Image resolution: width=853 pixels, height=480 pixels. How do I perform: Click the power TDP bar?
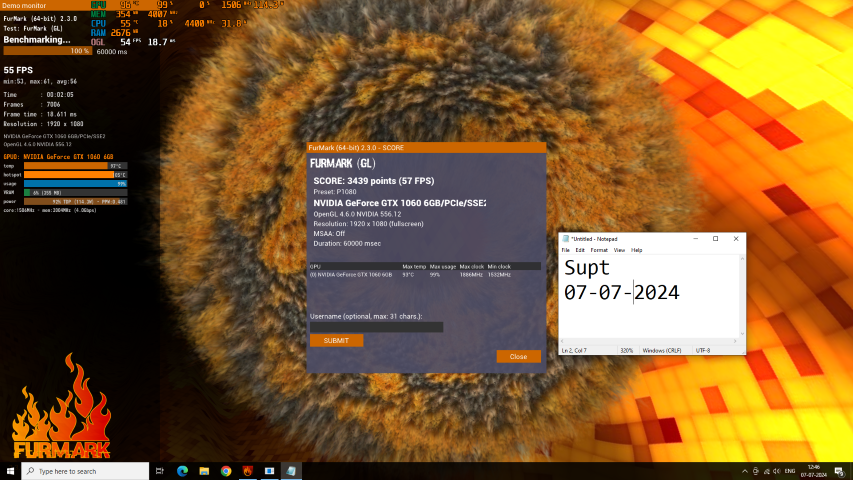(76, 201)
